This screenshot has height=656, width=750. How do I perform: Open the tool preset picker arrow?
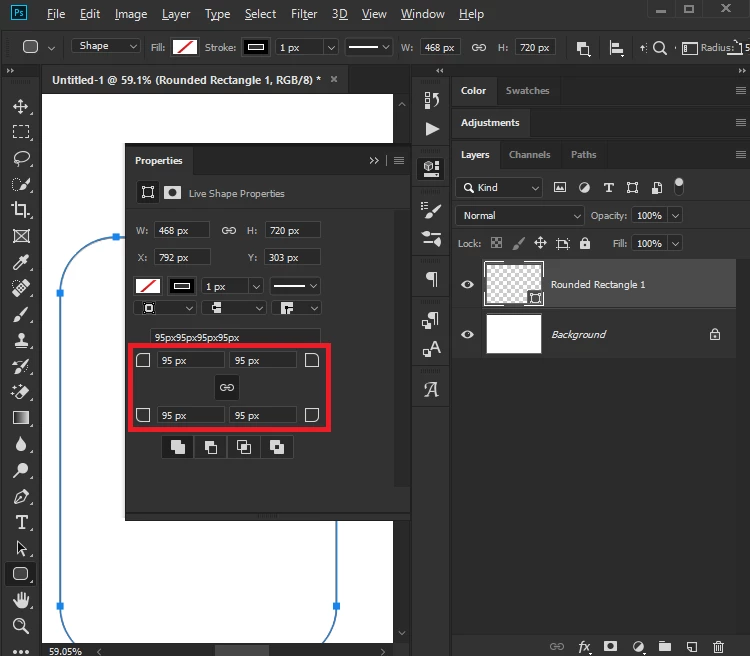pyautogui.click(x=51, y=48)
